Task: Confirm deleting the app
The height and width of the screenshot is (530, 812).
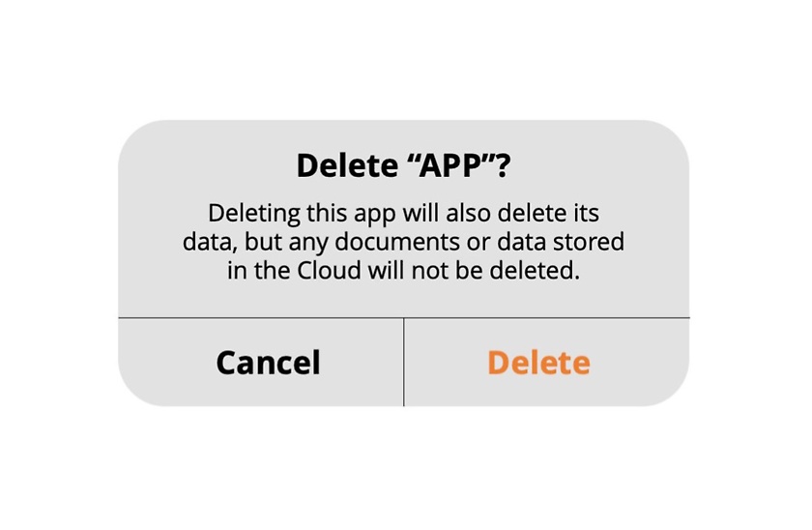Action: (x=547, y=362)
